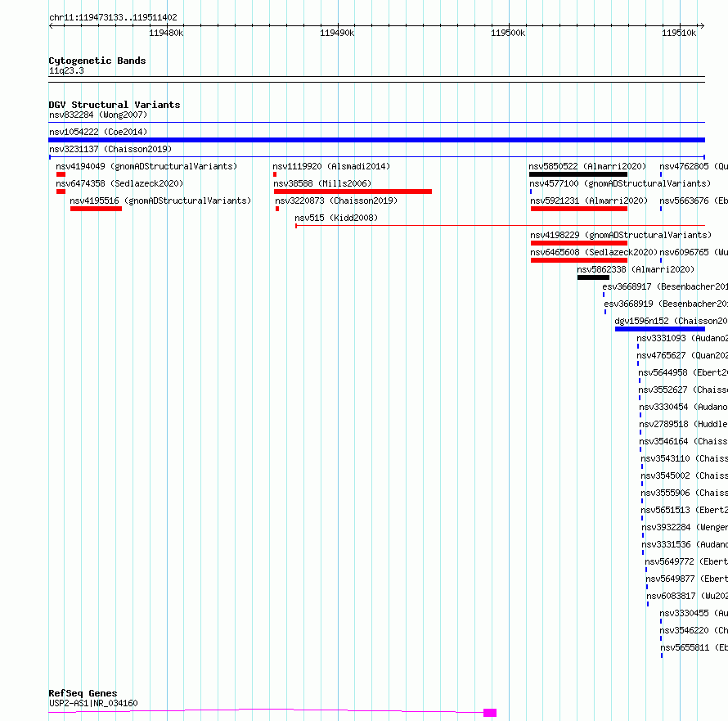The height and width of the screenshot is (721, 728).
Task: Click nsv5649772 (Ebert) label
Action: [686, 561]
